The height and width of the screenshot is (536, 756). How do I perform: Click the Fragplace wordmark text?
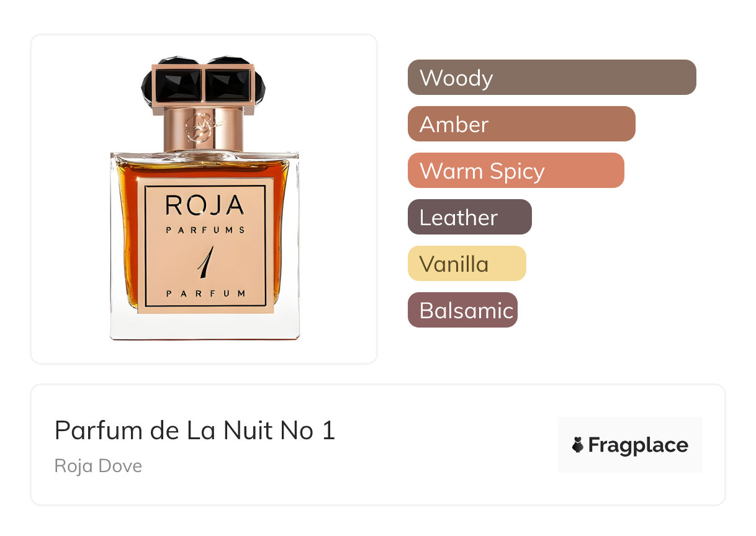click(638, 445)
